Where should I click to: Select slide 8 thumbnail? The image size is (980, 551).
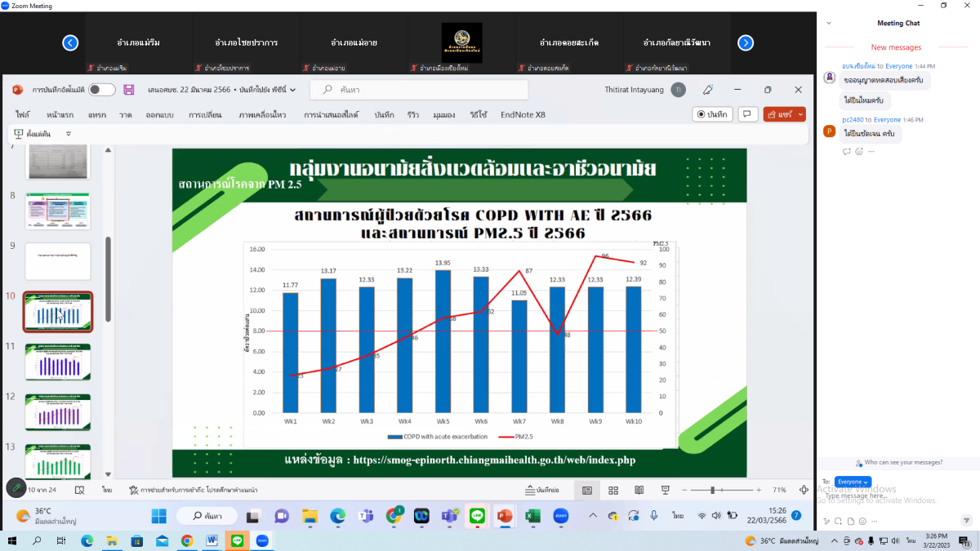[58, 210]
